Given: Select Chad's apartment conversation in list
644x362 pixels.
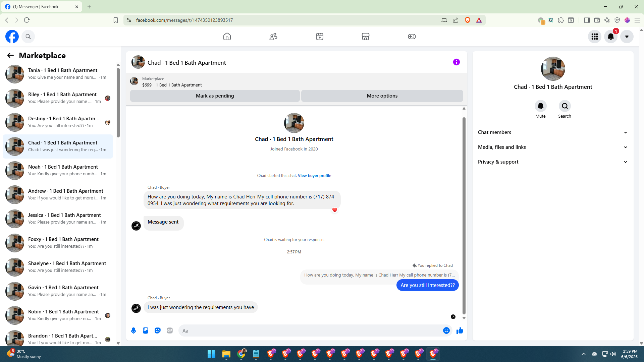Looking at the screenshot, I should point(58,146).
